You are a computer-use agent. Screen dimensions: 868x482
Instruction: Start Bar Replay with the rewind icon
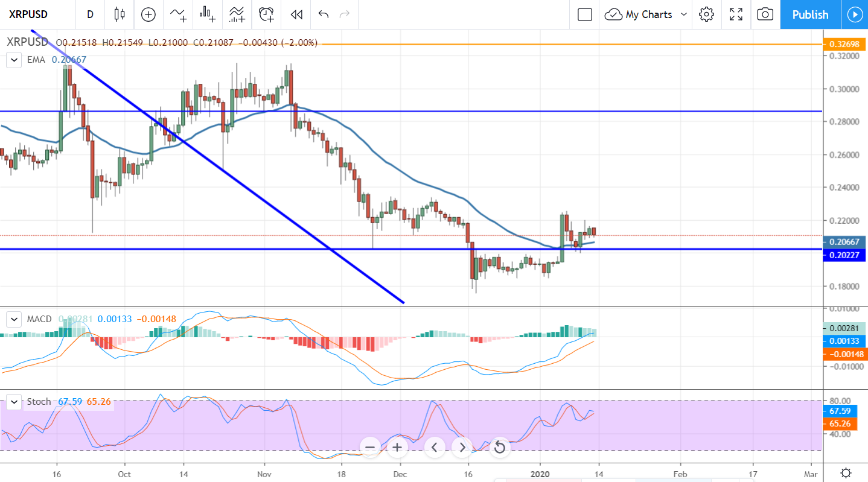pyautogui.click(x=296, y=14)
